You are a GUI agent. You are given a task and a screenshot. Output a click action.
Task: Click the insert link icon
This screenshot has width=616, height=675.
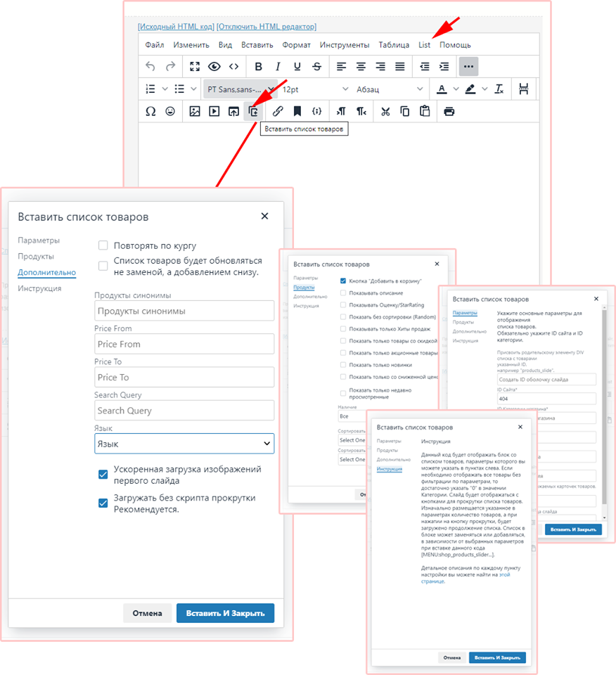[278, 111]
